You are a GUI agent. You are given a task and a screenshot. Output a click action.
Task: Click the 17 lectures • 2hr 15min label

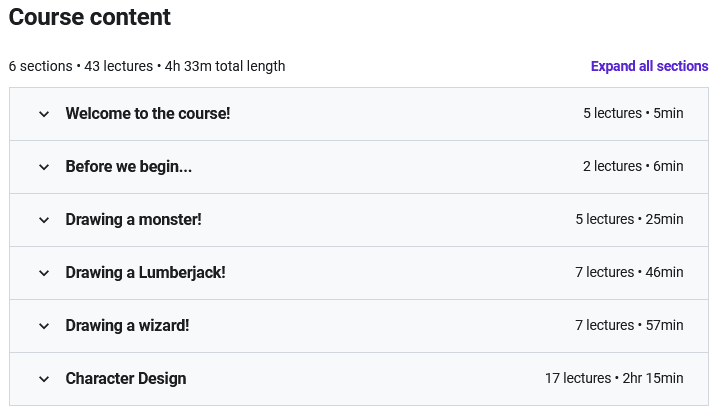coord(614,379)
